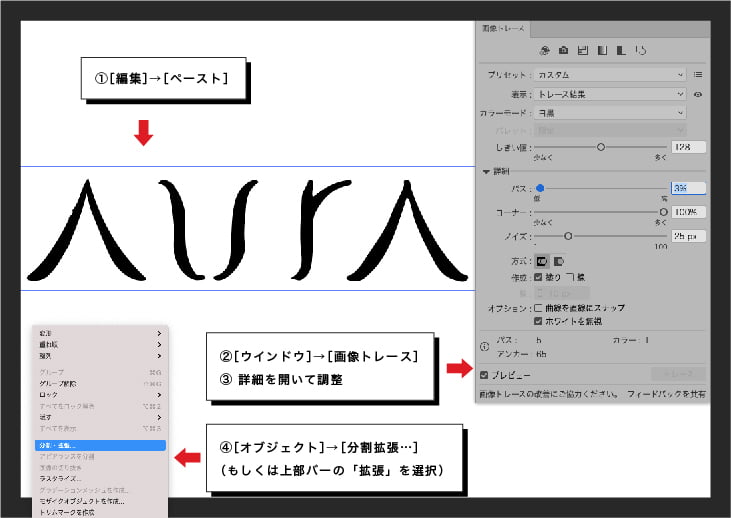The image size is (731, 518).
Task: Select the Black and White preset icon
Action: point(620,50)
